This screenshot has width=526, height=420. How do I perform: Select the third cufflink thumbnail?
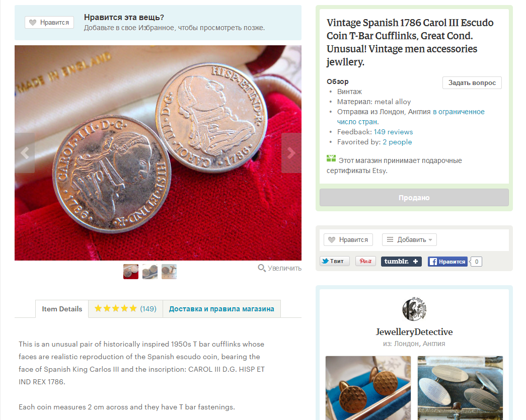click(169, 272)
